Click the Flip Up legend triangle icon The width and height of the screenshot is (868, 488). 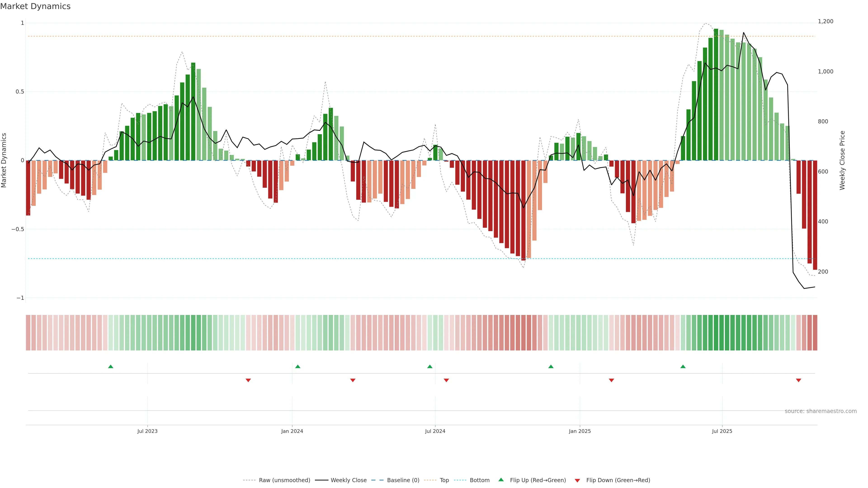[501, 480]
